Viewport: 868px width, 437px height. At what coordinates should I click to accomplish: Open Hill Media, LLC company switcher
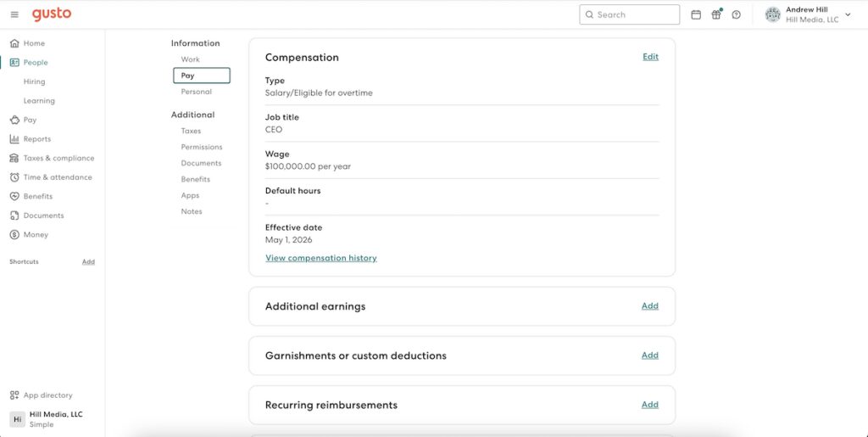point(52,419)
